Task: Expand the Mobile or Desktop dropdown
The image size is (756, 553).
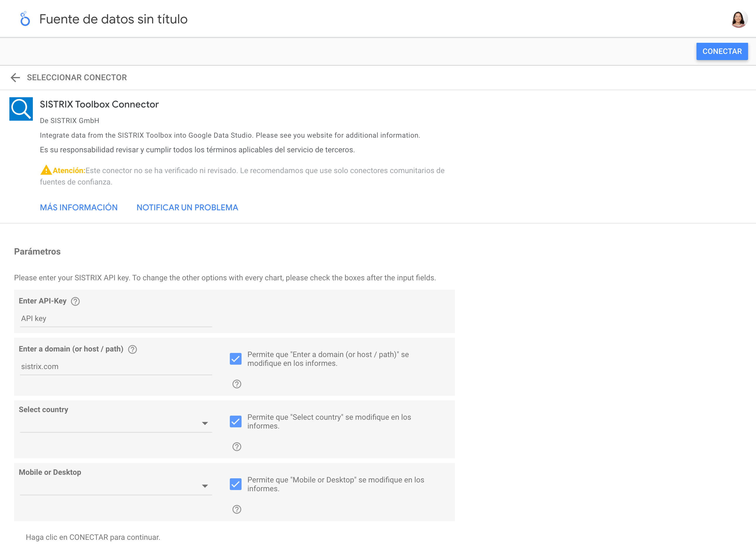Action: pos(115,486)
